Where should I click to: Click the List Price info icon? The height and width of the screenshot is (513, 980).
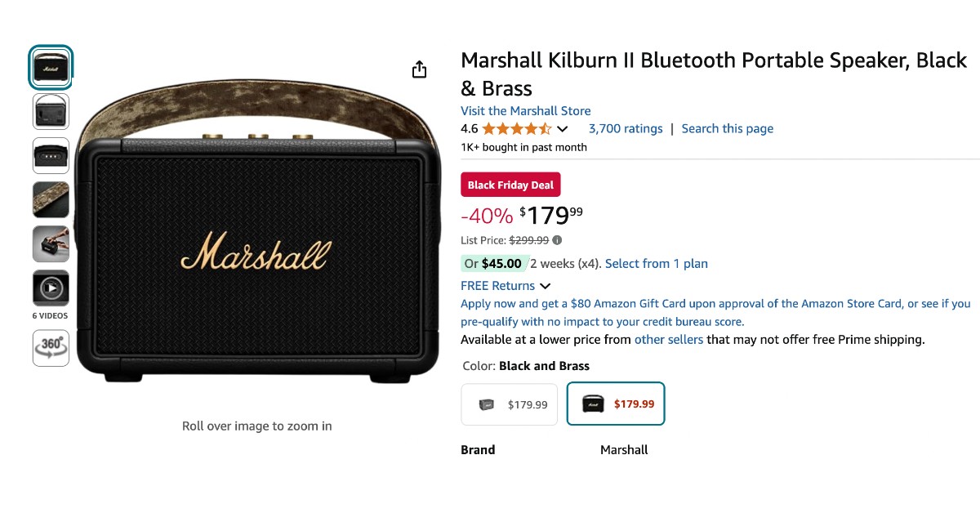tap(557, 239)
